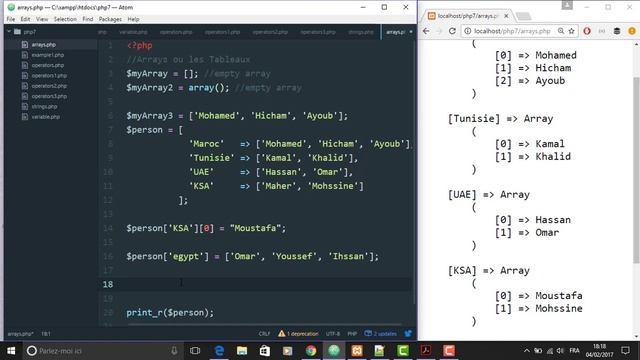Open Atom's Edit menu
The image size is (640, 360).
point(25,19)
